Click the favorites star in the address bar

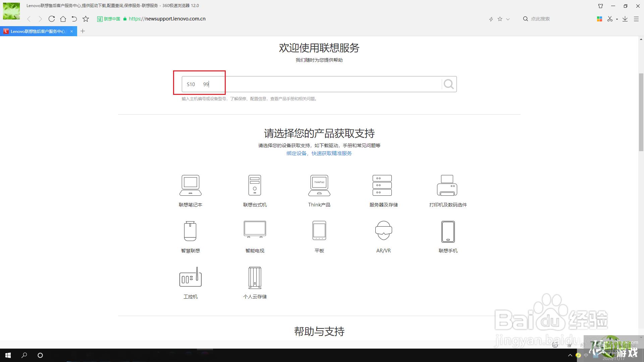500,19
